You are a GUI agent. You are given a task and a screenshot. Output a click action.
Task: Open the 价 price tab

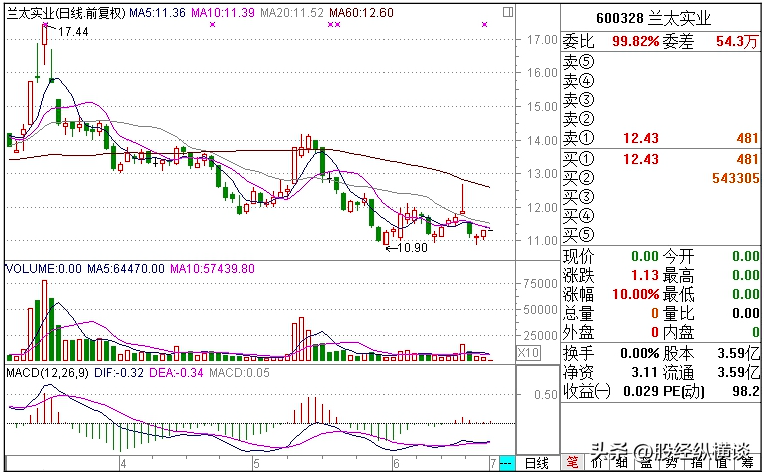tap(597, 464)
